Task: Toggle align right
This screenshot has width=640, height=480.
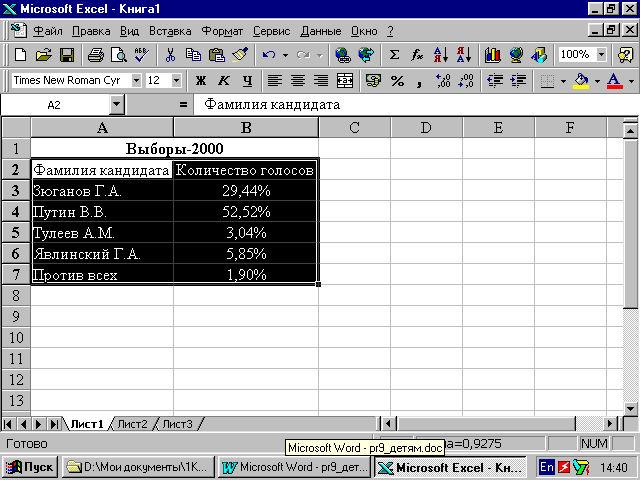Action: pos(321,80)
